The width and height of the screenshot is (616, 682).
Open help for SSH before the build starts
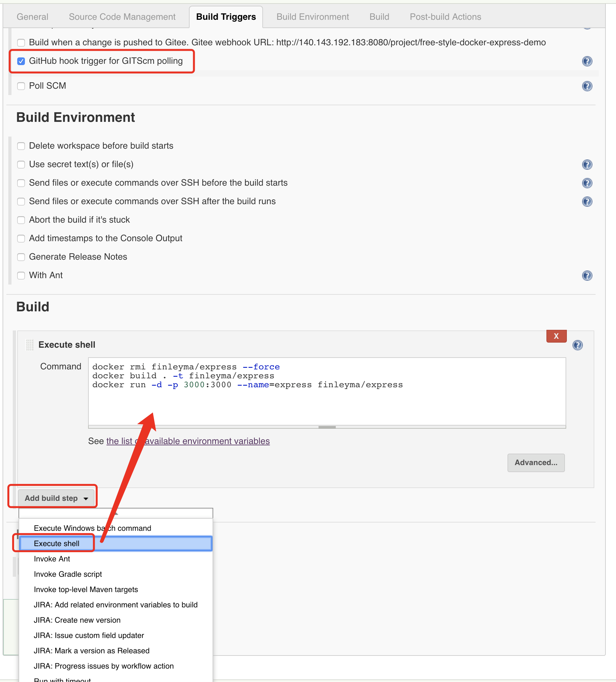(x=587, y=183)
